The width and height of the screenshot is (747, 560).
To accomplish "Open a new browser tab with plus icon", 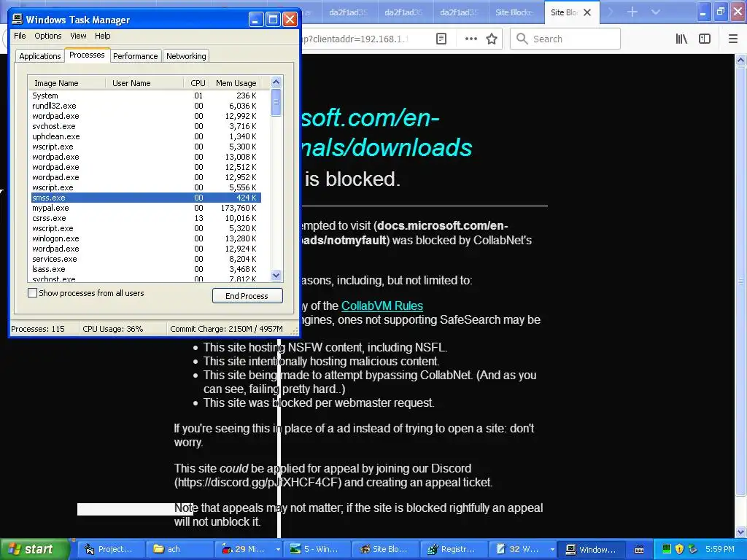I will click(x=632, y=12).
